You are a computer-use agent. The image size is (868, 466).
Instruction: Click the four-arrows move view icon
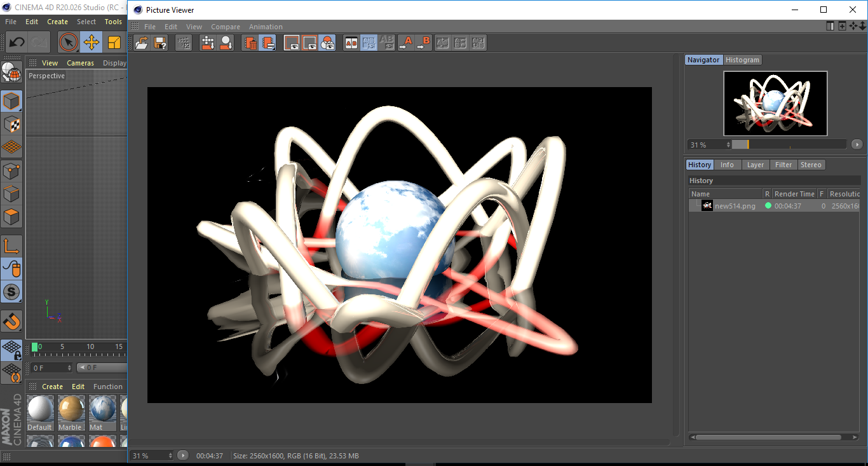point(853,26)
